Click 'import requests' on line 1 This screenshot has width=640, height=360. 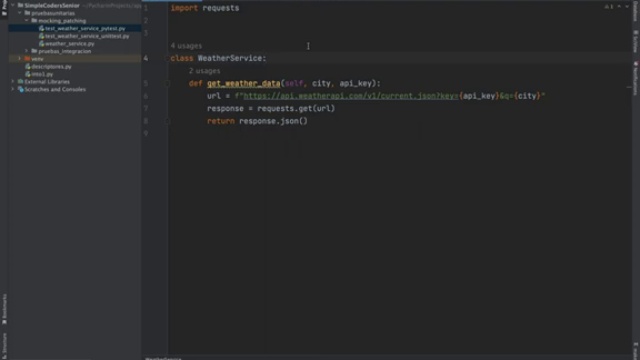pos(205,8)
